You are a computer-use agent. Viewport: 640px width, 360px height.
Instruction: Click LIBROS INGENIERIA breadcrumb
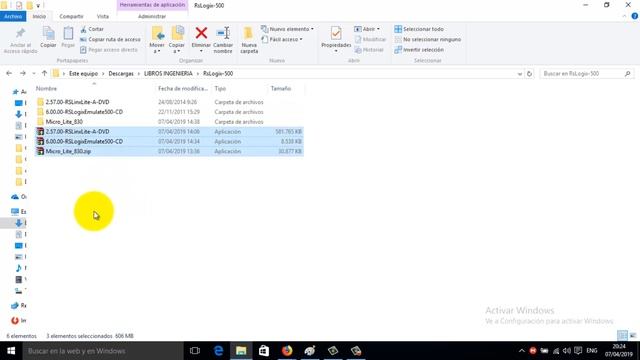(x=168, y=73)
